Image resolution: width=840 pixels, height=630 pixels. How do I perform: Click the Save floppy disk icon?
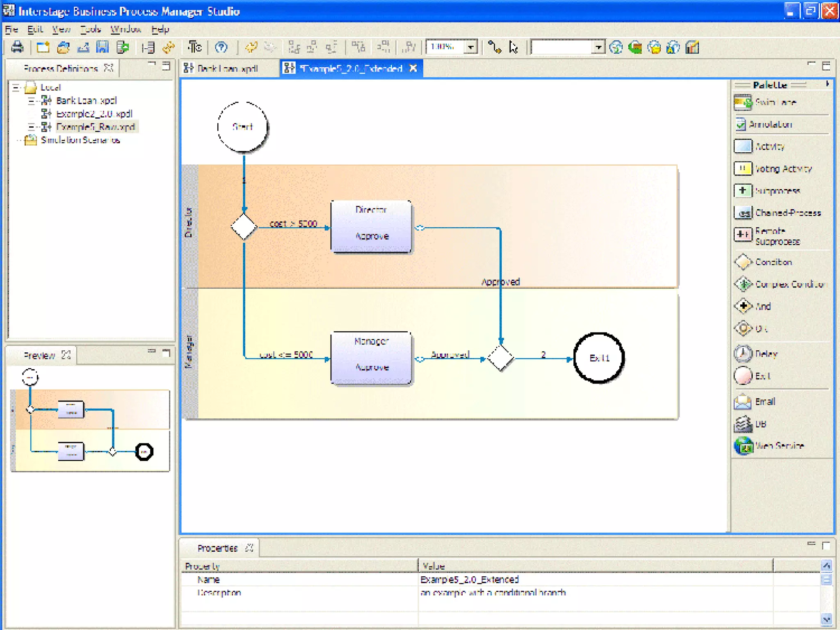click(x=103, y=47)
